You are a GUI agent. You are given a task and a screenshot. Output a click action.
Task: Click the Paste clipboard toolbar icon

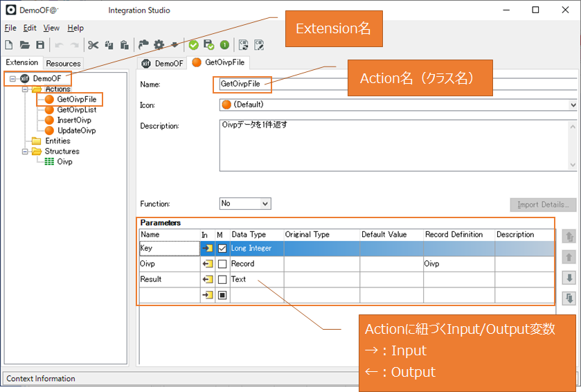(x=125, y=45)
